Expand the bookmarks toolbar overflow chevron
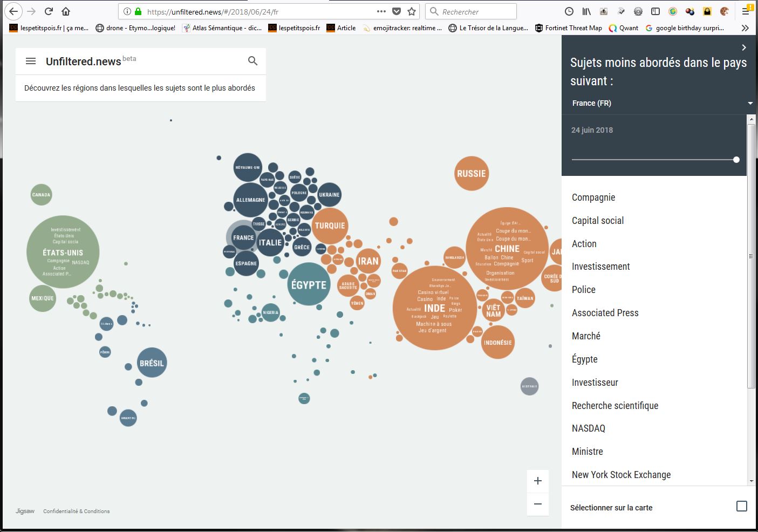The width and height of the screenshot is (758, 532). point(745,28)
